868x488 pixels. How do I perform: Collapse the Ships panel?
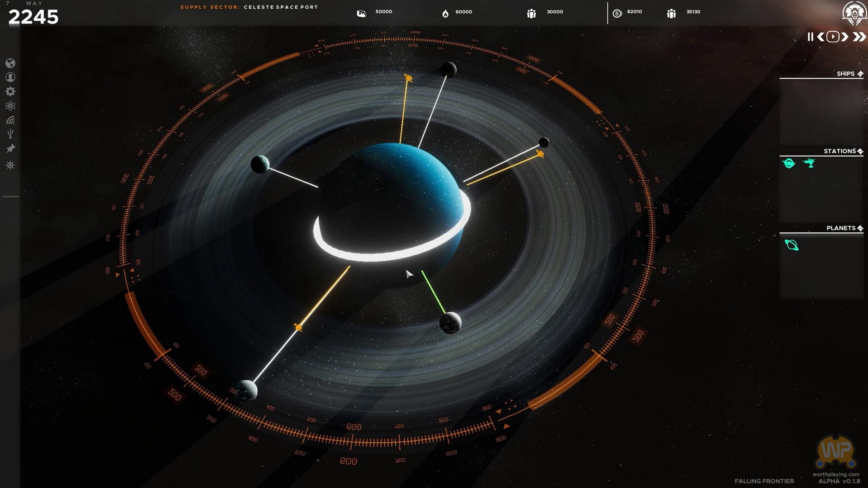(x=860, y=74)
